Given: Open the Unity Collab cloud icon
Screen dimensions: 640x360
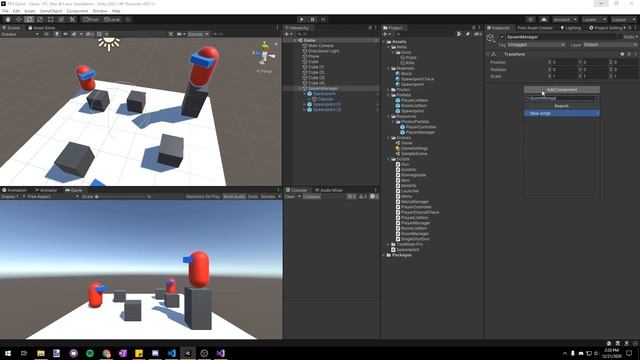Looking at the screenshot, I should [544, 19].
